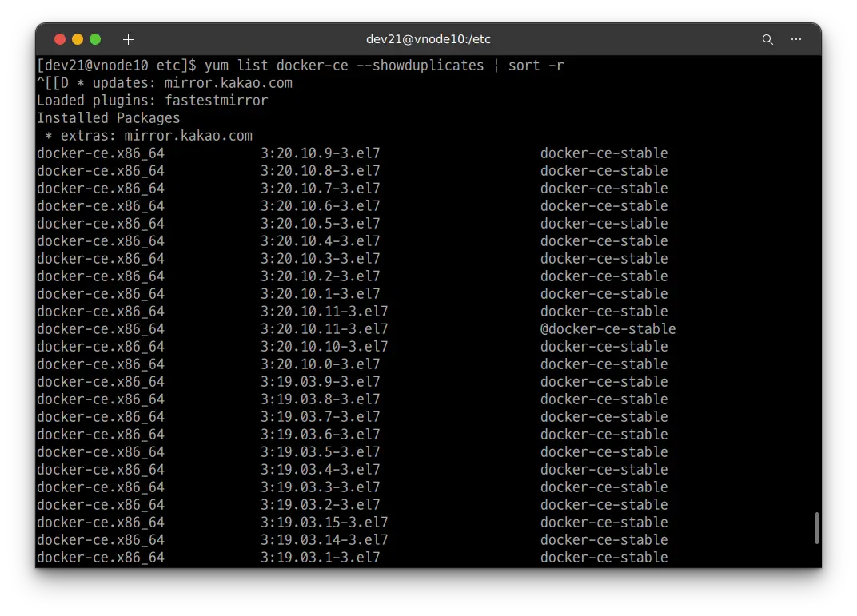Click version 3:19.03.8-3.el7

320,399
